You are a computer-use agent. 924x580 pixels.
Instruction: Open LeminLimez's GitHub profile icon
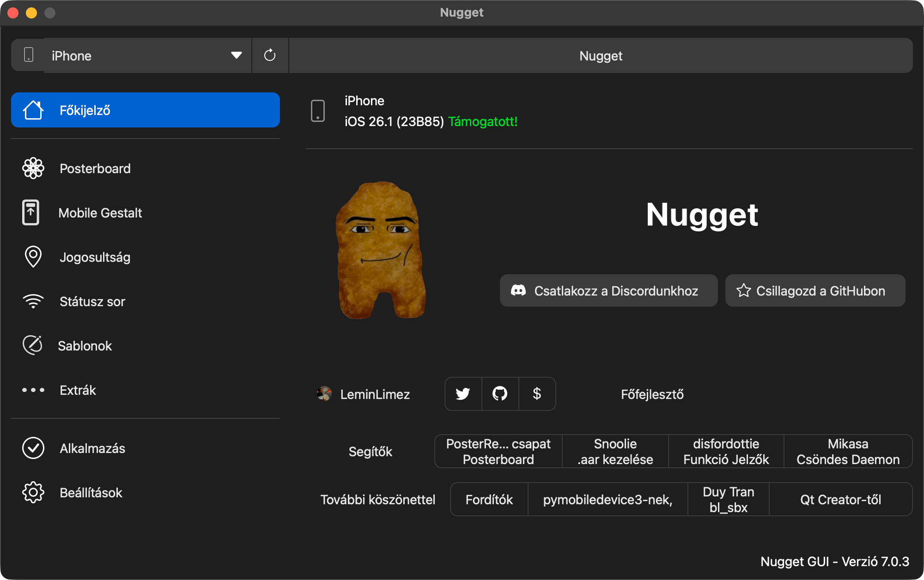point(500,394)
